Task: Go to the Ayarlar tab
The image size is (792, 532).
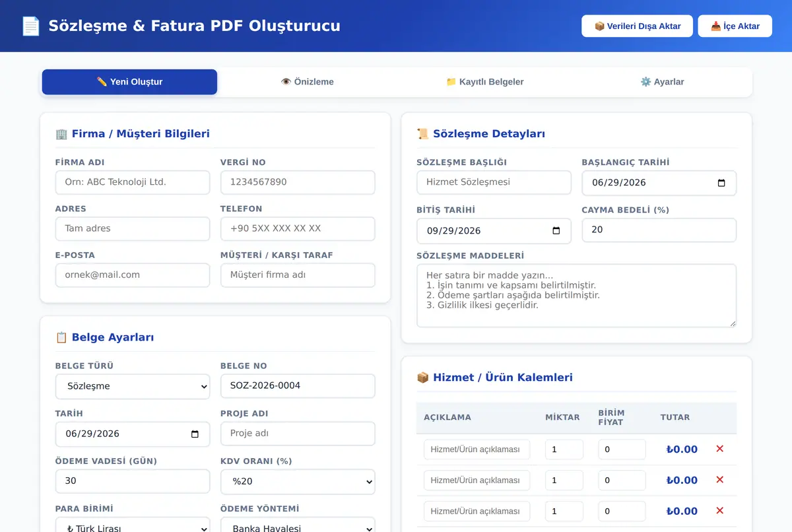Action: [x=662, y=82]
